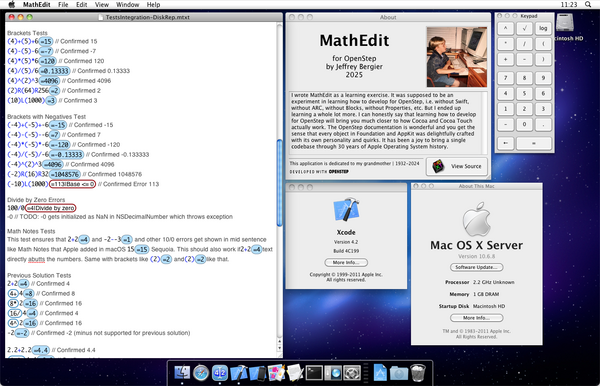Click the Xcode logo in About Xcode window
Screen dimensions: 600x386
click(x=346, y=210)
